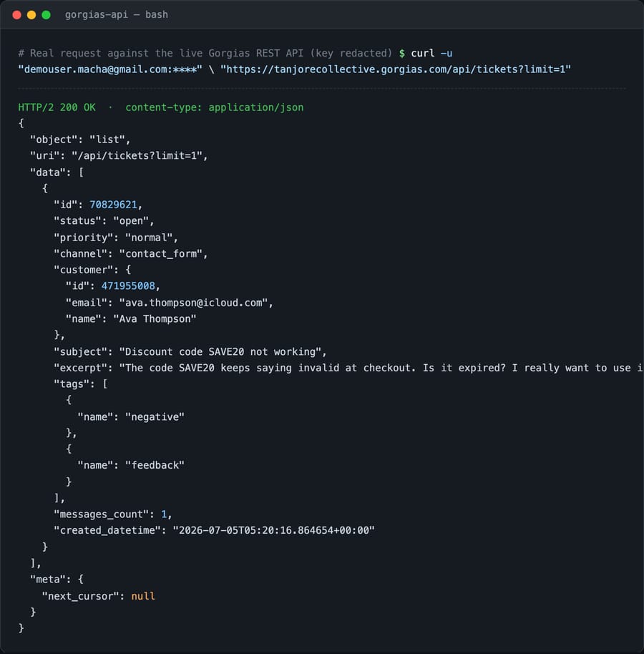
Task: Click the red close window button
Action: pyautogui.click(x=17, y=15)
